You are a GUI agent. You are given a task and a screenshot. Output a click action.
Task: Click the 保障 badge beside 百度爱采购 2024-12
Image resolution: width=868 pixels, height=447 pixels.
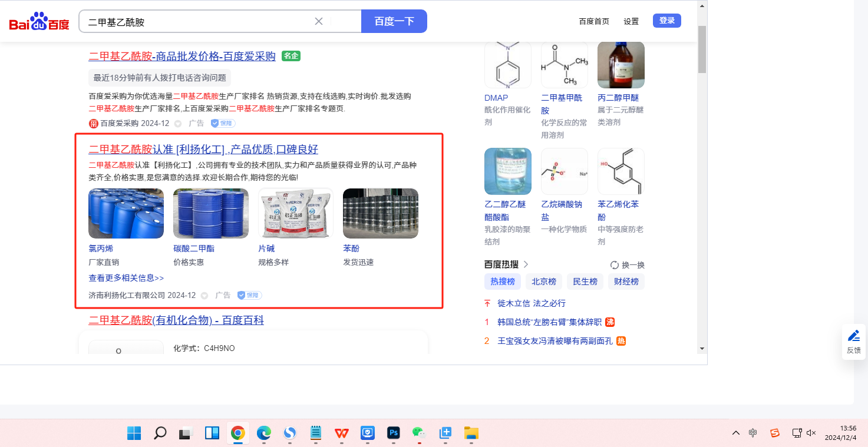pyautogui.click(x=223, y=123)
